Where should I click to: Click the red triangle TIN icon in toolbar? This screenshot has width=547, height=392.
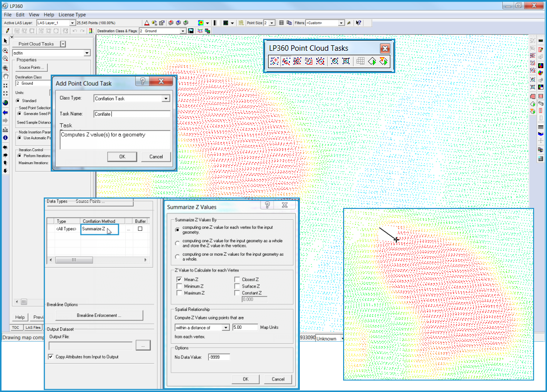click(x=147, y=23)
